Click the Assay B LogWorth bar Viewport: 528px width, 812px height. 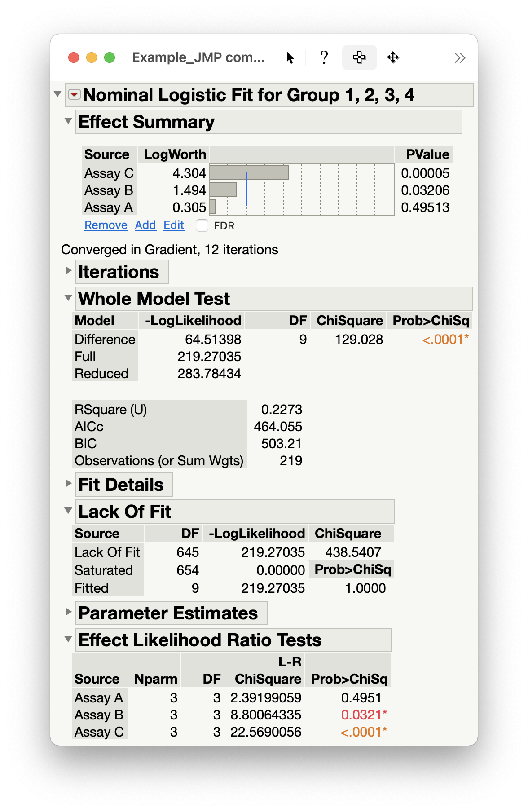pos(223,190)
